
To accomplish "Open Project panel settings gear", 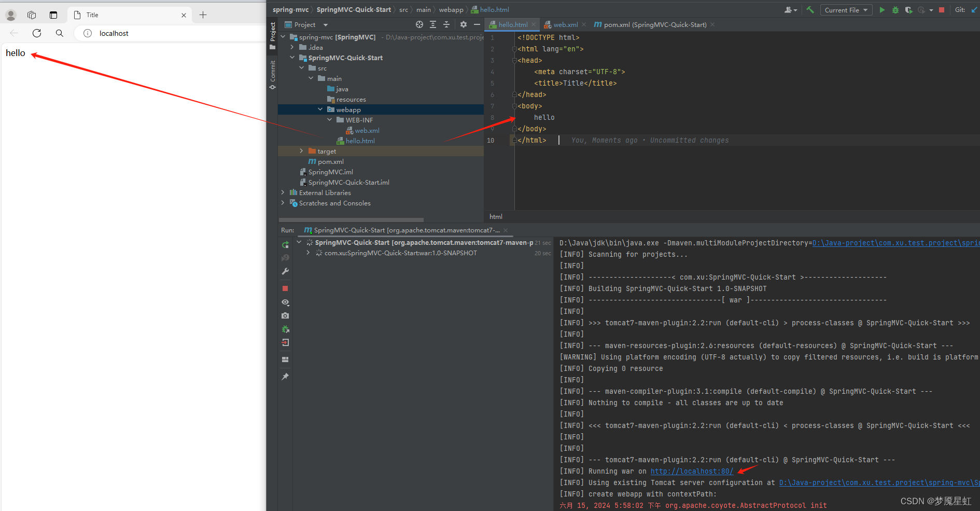I will coord(464,24).
